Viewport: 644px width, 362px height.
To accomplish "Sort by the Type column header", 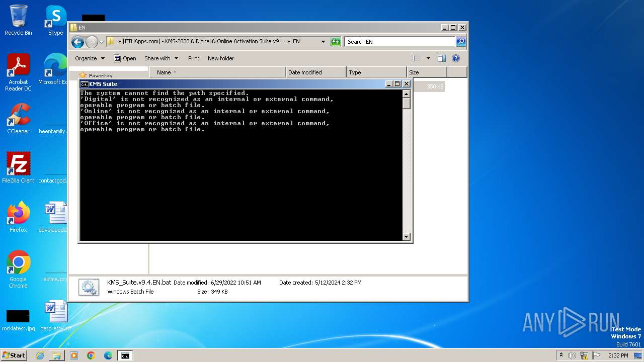I will point(376,72).
